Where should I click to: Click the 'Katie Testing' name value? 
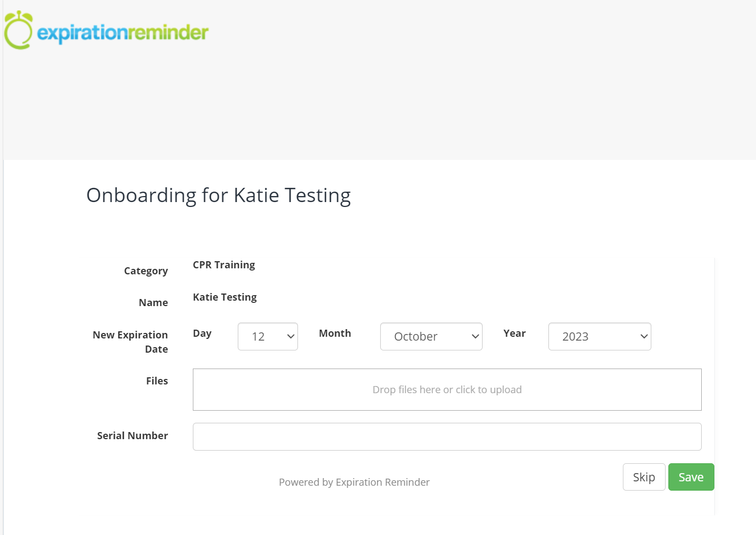225,297
